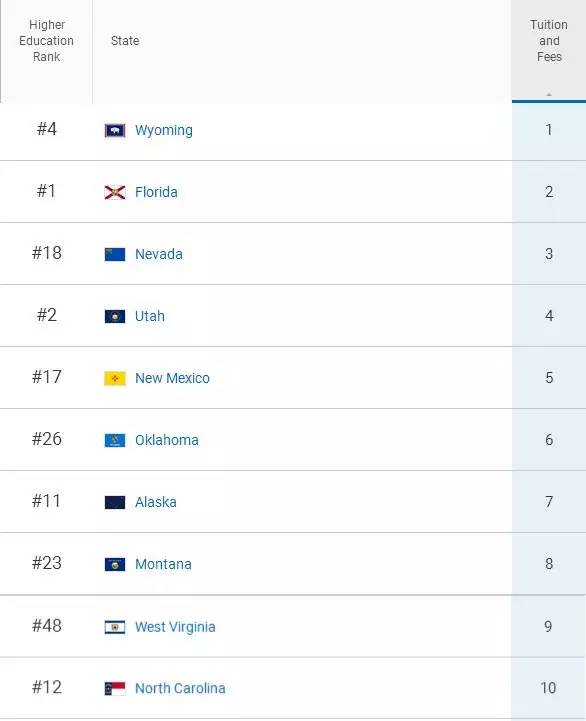The height and width of the screenshot is (721, 586).
Task: Toggle sort arrow under Tuition and Fees
Action: pos(549,94)
